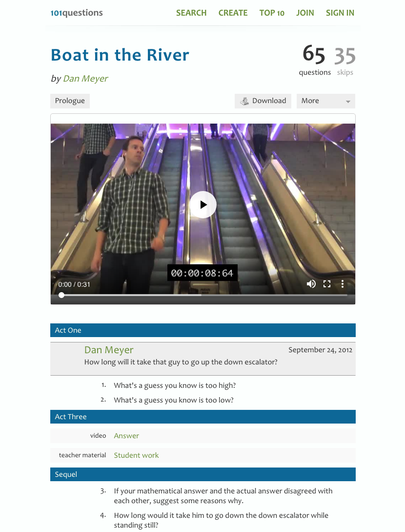Click the JOIN link
Screen dimensions: 405x532
coord(305,13)
